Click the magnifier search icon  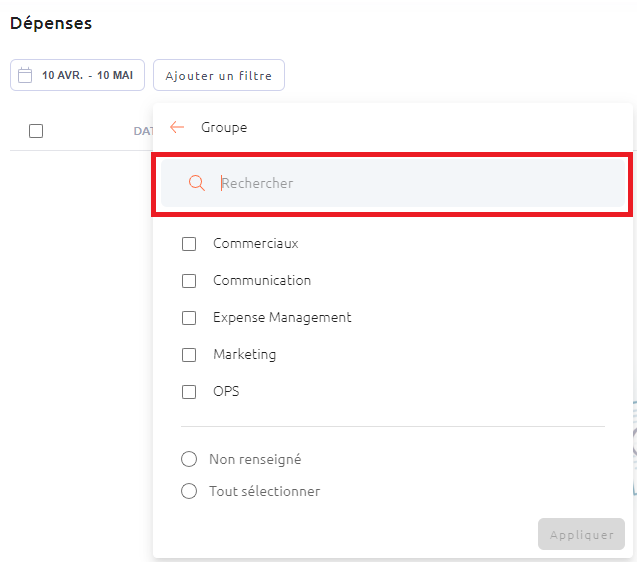197,183
